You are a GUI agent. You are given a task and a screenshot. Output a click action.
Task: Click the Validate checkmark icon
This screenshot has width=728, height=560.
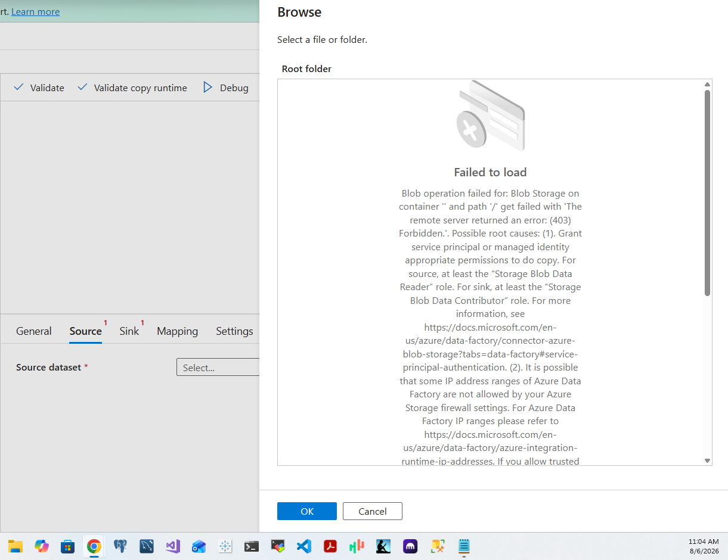click(19, 88)
